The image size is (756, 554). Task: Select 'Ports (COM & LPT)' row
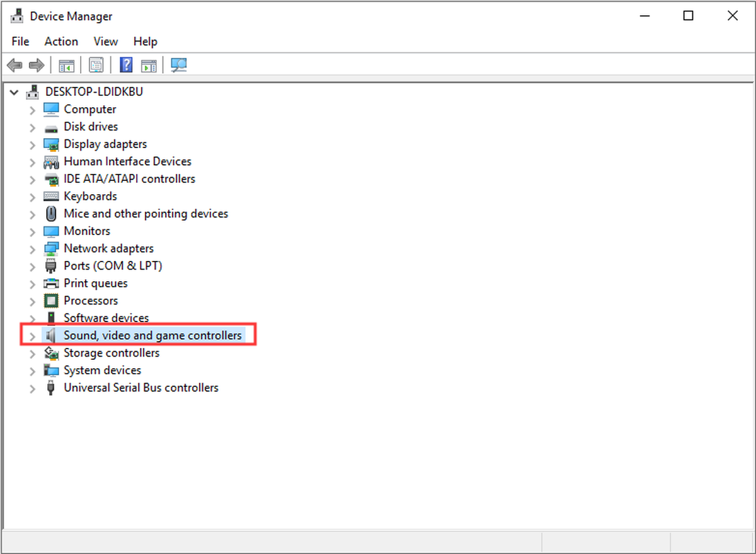[x=113, y=266]
